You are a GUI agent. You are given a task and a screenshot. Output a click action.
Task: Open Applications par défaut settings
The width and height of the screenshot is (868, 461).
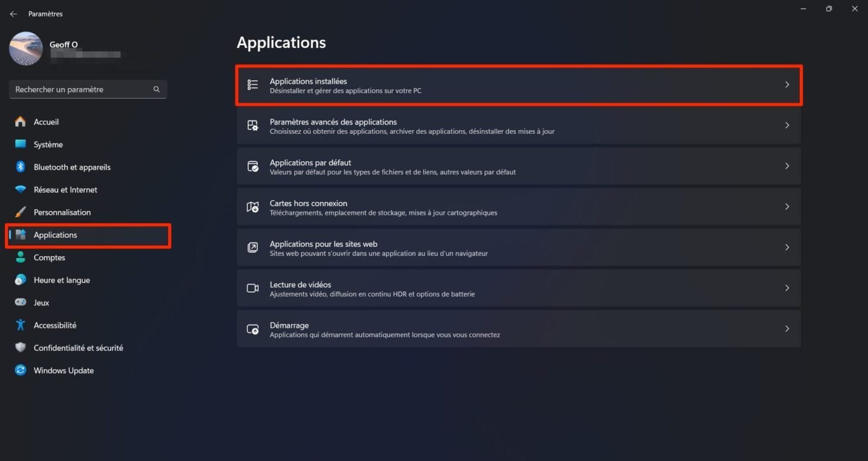(518, 166)
